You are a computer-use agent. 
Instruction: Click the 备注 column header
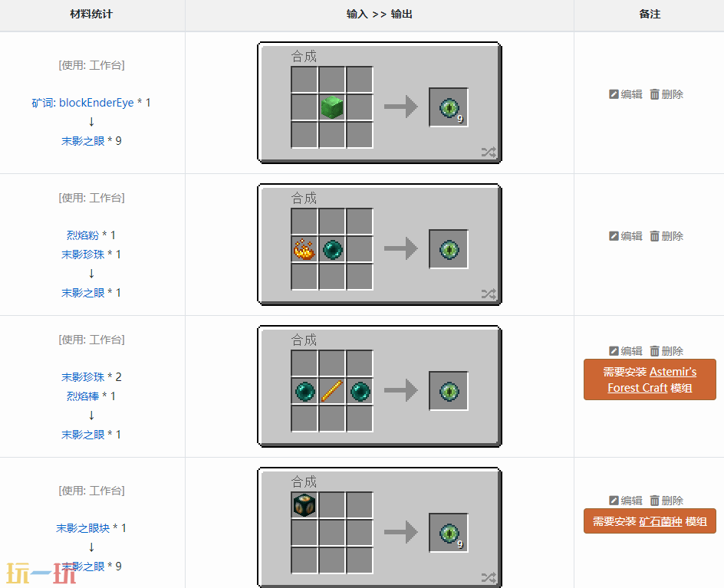coord(650,15)
